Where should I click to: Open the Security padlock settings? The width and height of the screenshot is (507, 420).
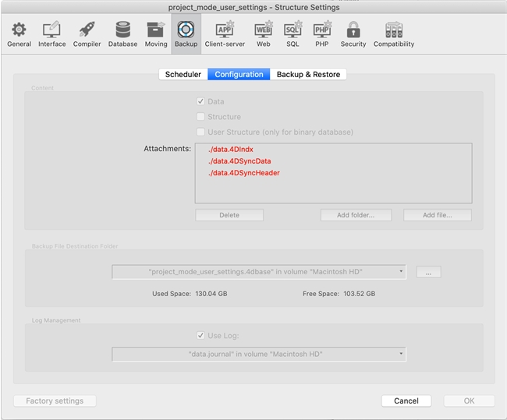click(x=353, y=34)
